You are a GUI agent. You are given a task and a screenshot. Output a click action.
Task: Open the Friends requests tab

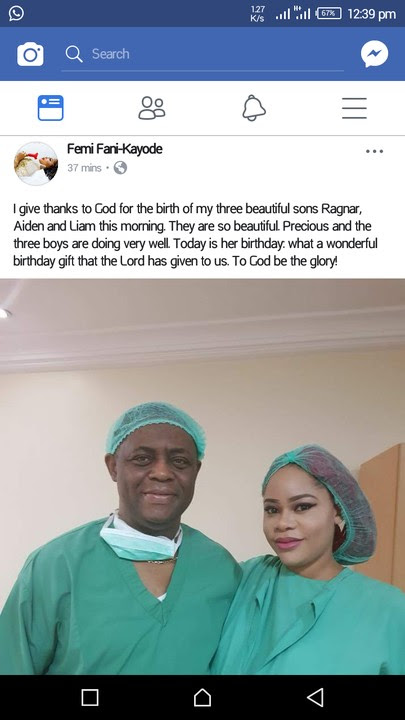tap(152, 108)
